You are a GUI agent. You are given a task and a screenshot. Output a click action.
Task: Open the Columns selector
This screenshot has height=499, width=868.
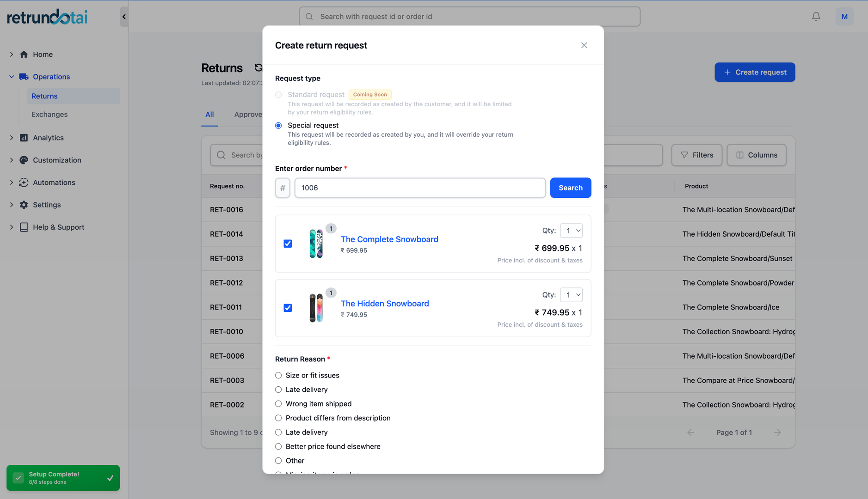click(x=757, y=155)
